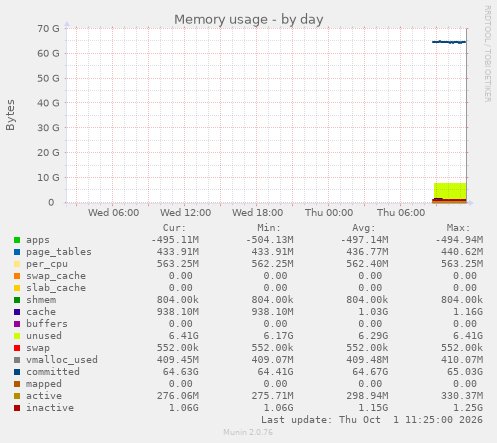Click the 'Cur:' column header
497x443 pixels.
tap(174, 228)
